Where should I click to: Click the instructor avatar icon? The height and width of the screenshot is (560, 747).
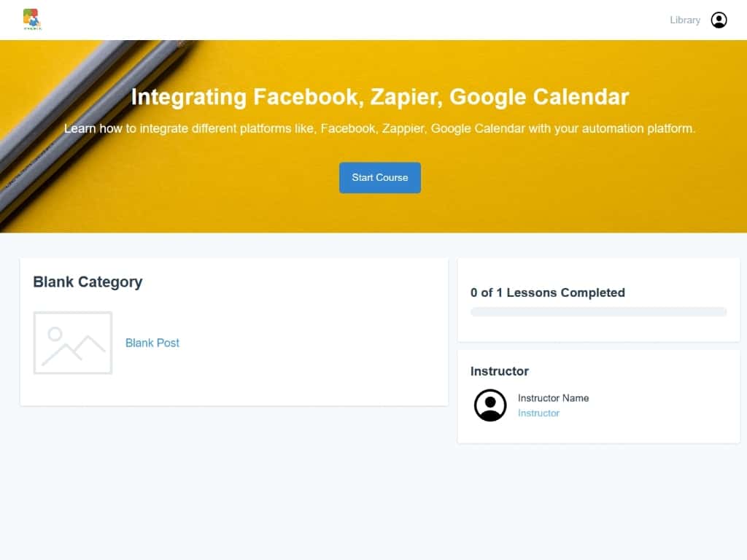tap(490, 405)
